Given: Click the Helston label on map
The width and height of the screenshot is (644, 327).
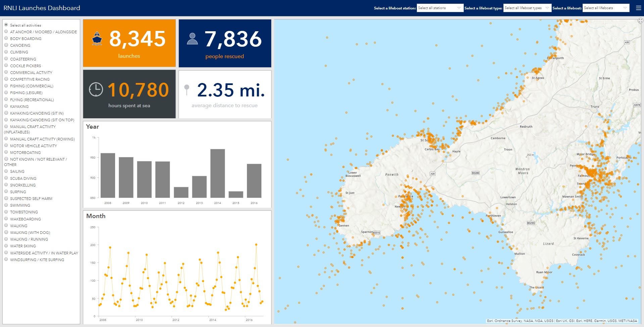Looking at the screenshot, I should coord(511,204).
